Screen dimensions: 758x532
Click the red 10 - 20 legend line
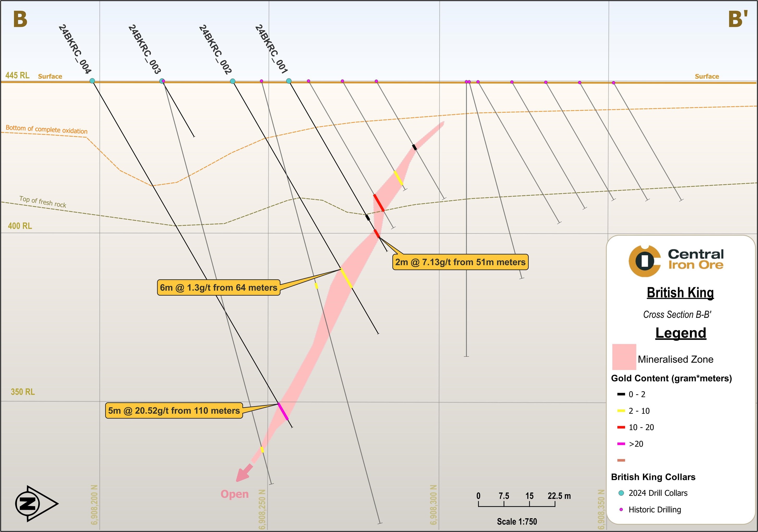[x=621, y=427]
